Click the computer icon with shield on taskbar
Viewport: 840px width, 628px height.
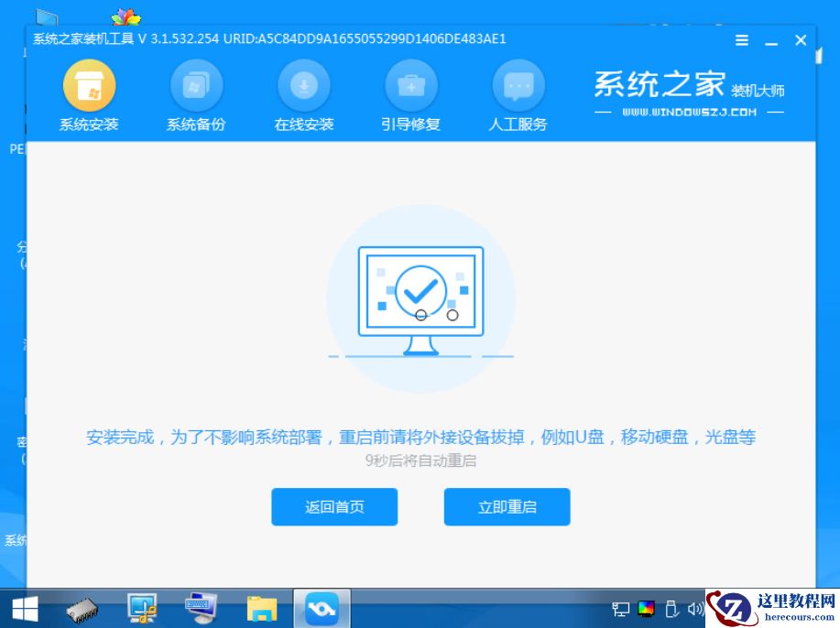[x=142, y=607]
